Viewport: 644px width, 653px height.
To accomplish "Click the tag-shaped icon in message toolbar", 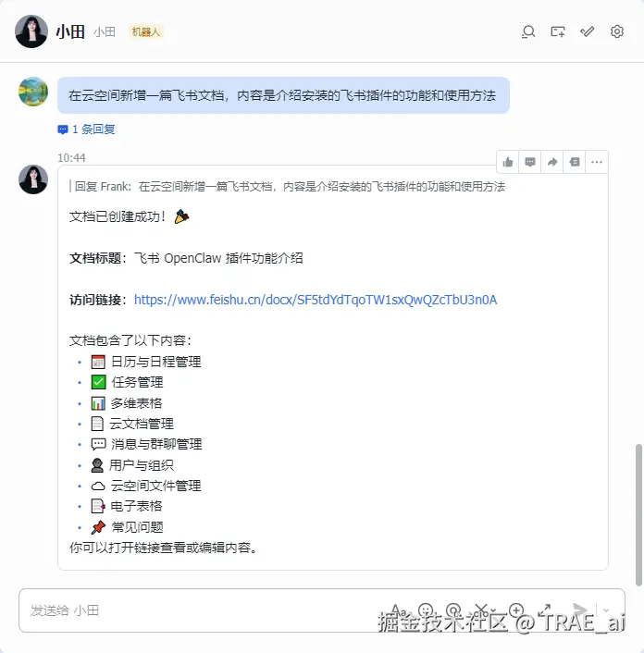I will coord(575,162).
